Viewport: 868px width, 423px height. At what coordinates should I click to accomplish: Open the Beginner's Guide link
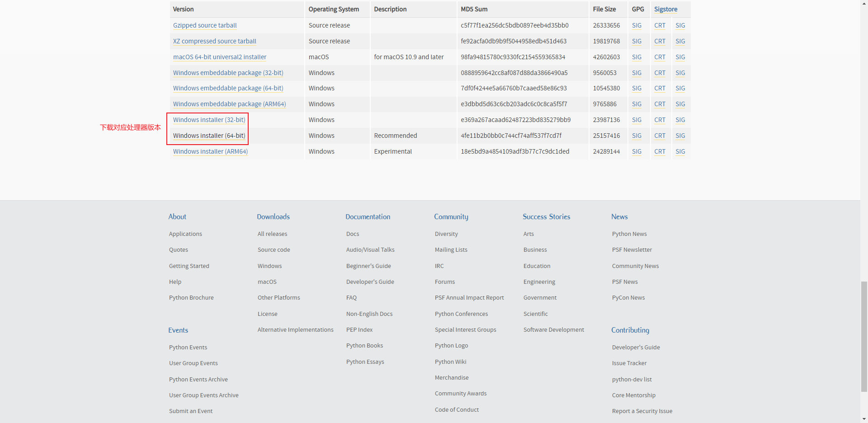tap(368, 266)
